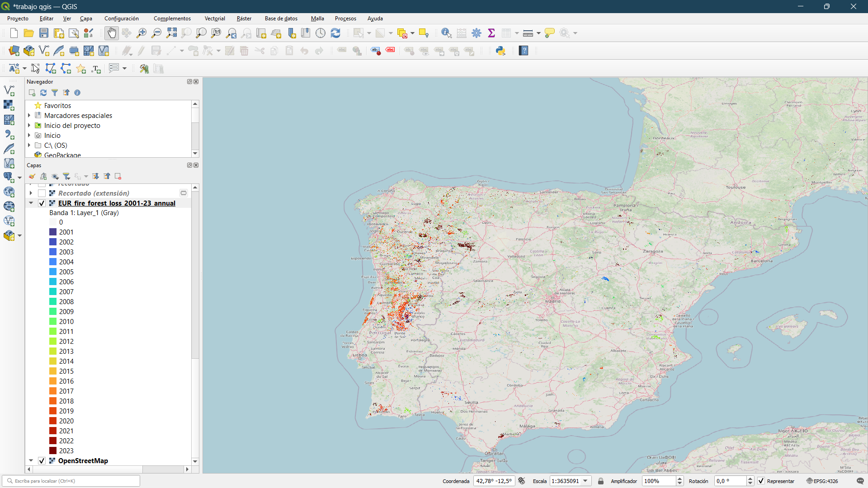This screenshot has width=868, height=488.
Task: Open the Processing Toolbox gear icon
Action: click(x=476, y=33)
